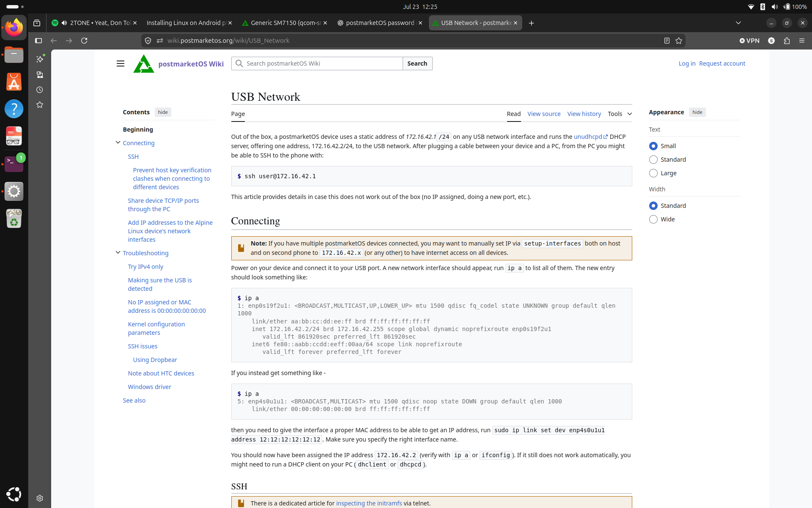Open Firefox sidebar settings gear
The height and width of the screenshot is (508, 812).
[x=40, y=498]
